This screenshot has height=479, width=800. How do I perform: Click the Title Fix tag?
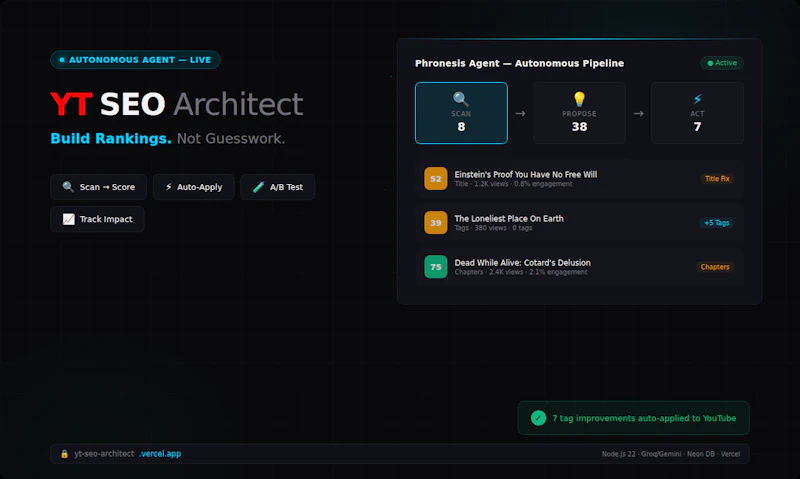[x=717, y=179]
